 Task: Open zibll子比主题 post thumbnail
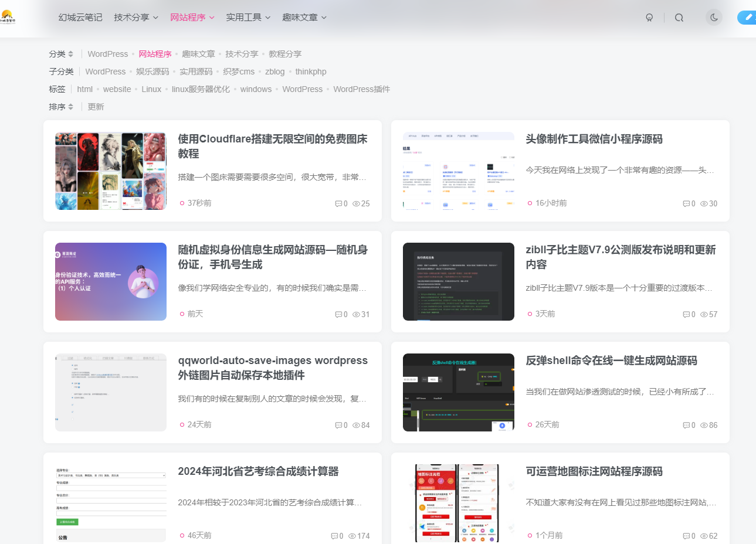coord(459,281)
